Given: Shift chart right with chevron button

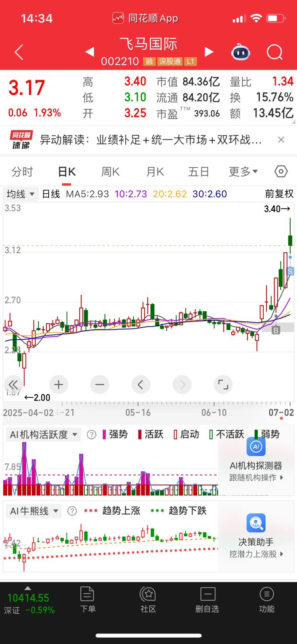Looking at the screenshot, I should click(182, 385).
